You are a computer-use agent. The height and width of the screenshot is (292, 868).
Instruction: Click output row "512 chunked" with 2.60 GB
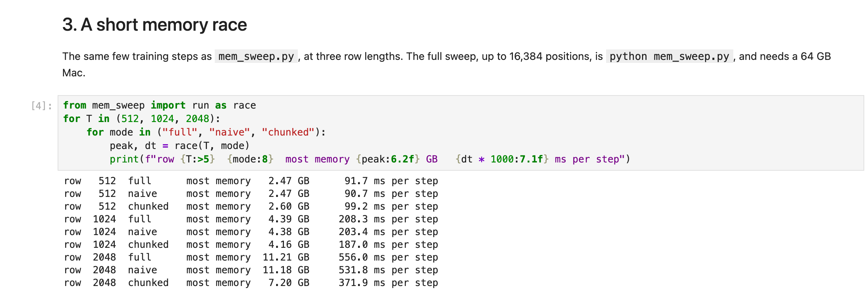click(x=251, y=207)
